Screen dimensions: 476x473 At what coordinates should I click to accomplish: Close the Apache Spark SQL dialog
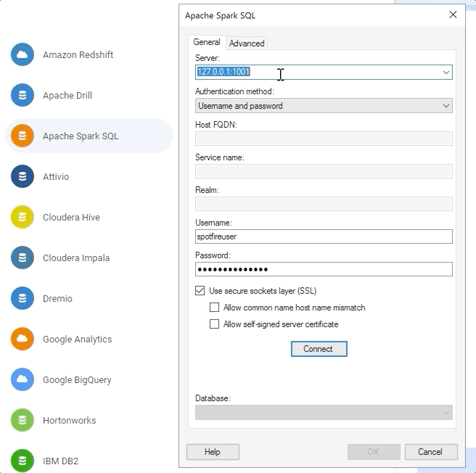[453, 15]
